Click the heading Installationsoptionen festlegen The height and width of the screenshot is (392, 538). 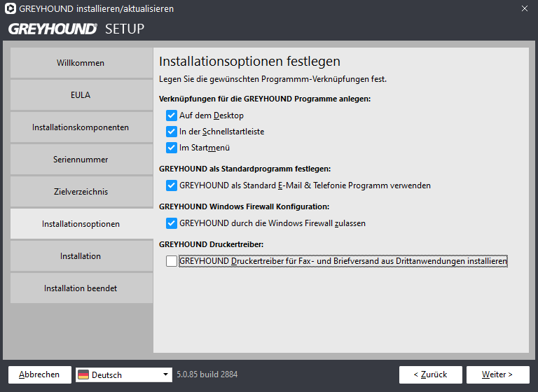click(x=249, y=62)
